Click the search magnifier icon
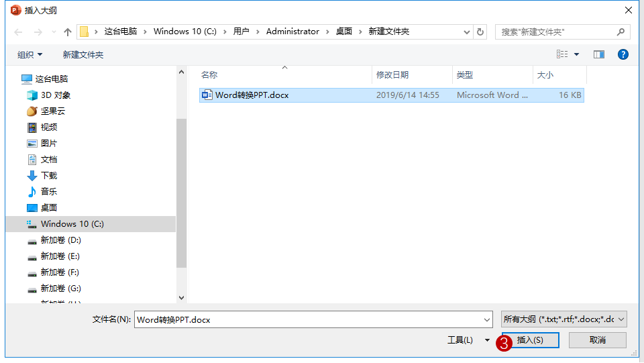This screenshot has width=644, height=363. [621, 32]
